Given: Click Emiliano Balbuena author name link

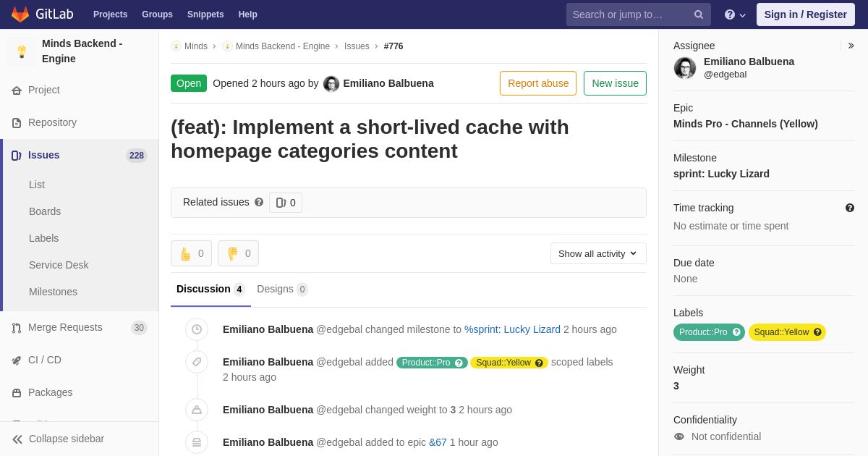Looking at the screenshot, I should click(x=388, y=83).
